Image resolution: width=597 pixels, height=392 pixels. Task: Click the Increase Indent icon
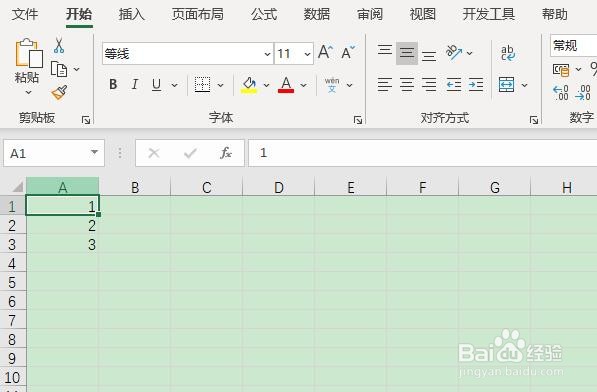point(476,84)
